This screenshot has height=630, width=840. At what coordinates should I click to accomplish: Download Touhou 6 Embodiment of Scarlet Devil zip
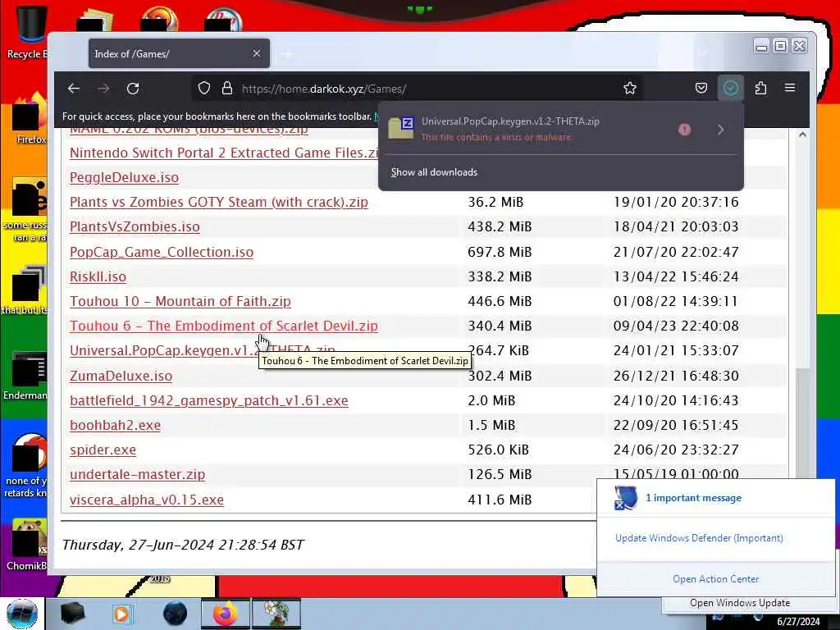pos(223,326)
